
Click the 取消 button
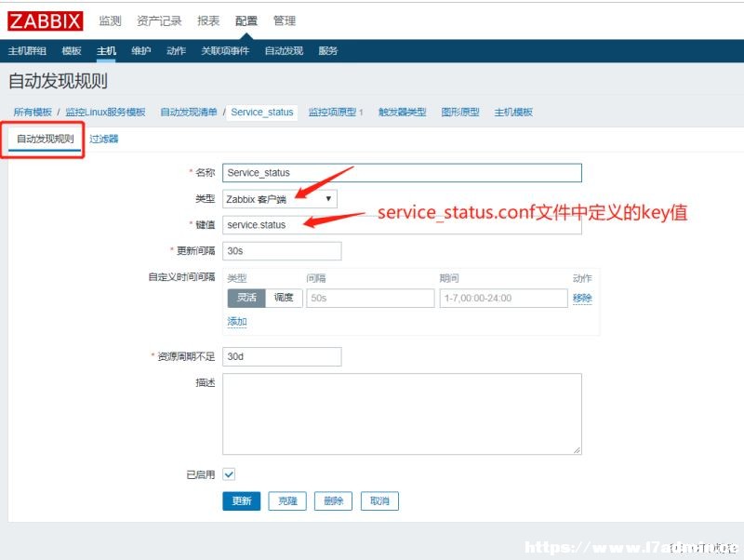click(379, 500)
